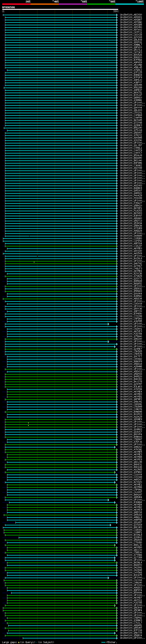Click hit label UniRef100_Q3TDS9
The width and height of the screenshot is (146, 644).
(131, 525)
